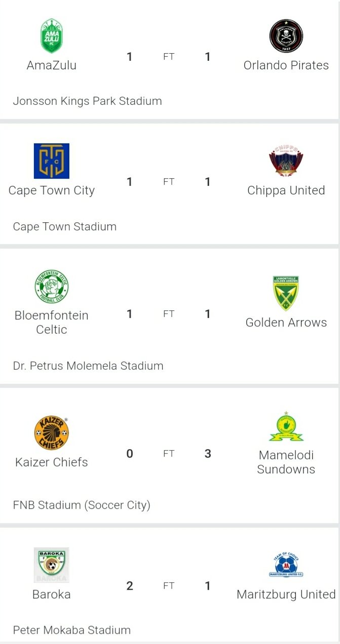Tap the Bloemfontein Celtic green crest

click(51, 287)
